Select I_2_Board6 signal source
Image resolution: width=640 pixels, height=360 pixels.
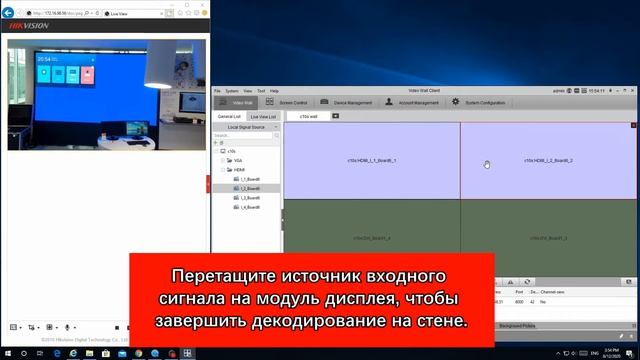[x=247, y=189]
